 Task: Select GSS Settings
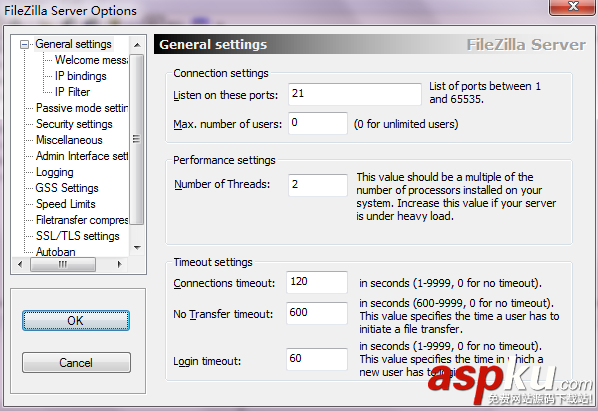tap(67, 188)
